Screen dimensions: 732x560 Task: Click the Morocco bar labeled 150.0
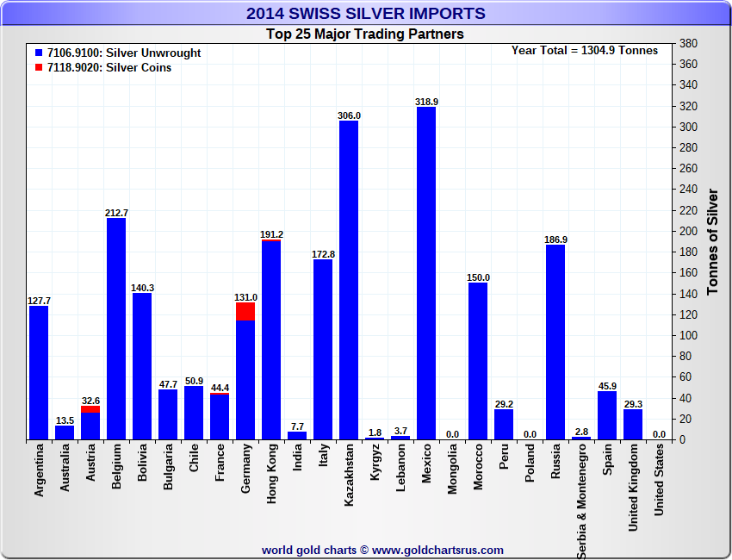[x=478, y=361]
